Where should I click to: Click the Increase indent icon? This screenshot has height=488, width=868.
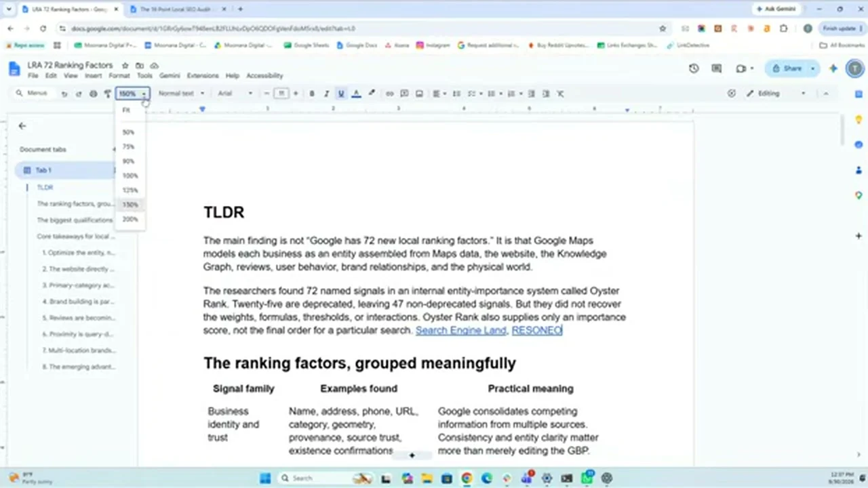546,94
